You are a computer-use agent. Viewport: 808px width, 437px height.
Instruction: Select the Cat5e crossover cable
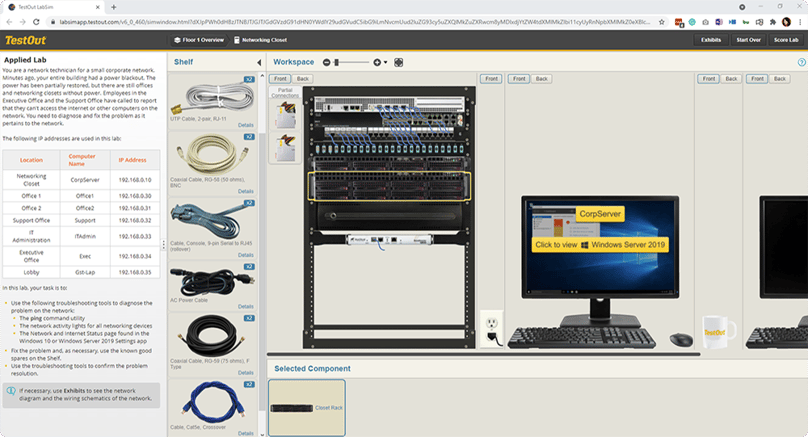212,402
